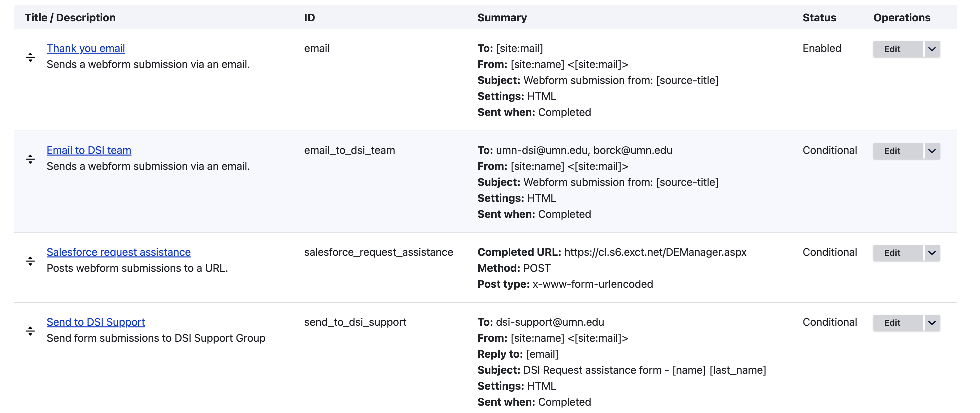Open the Thank you email link

coord(86,48)
